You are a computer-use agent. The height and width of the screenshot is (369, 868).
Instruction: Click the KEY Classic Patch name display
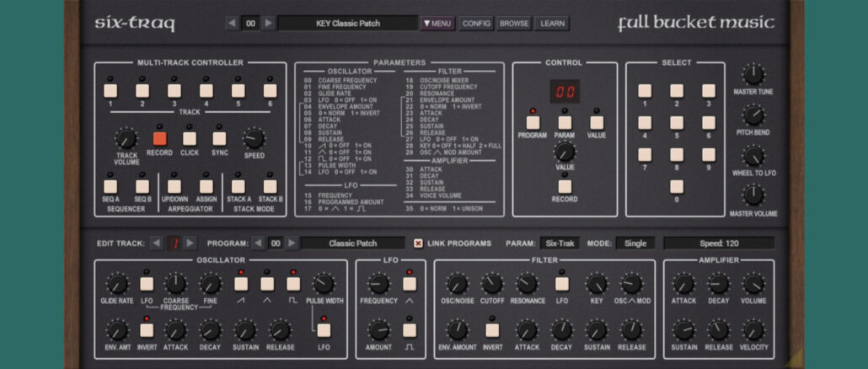pos(348,24)
